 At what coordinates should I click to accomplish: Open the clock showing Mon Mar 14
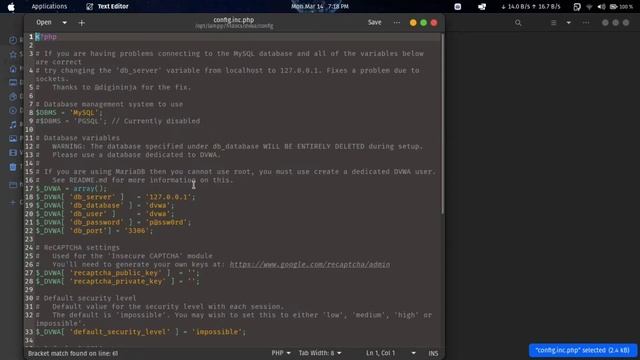tap(320, 7)
